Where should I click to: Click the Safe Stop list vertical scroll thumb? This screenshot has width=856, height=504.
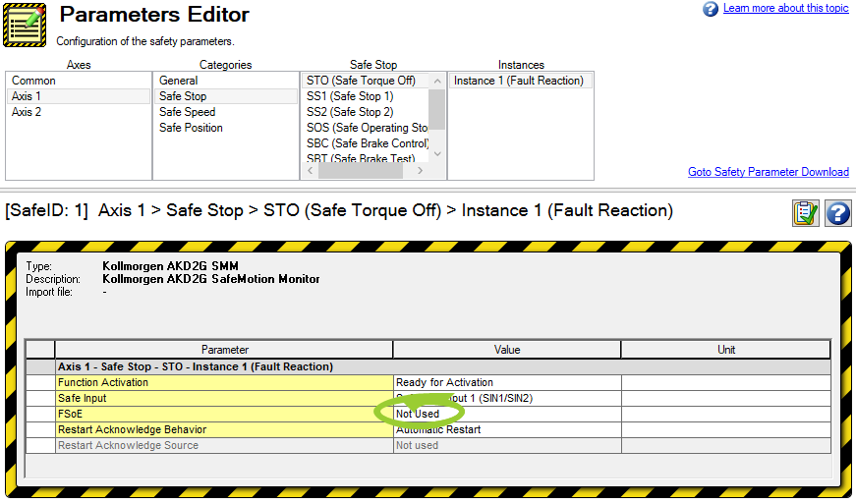coord(437,110)
